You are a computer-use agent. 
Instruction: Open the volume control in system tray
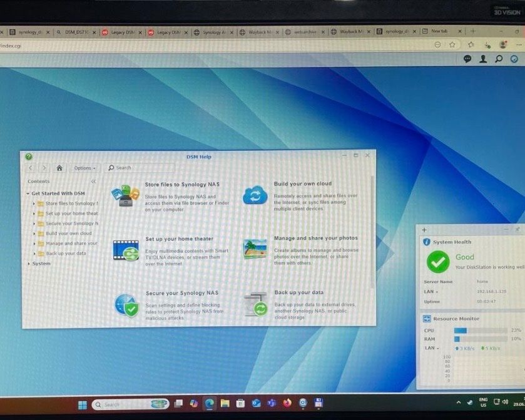[x=505, y=402]
